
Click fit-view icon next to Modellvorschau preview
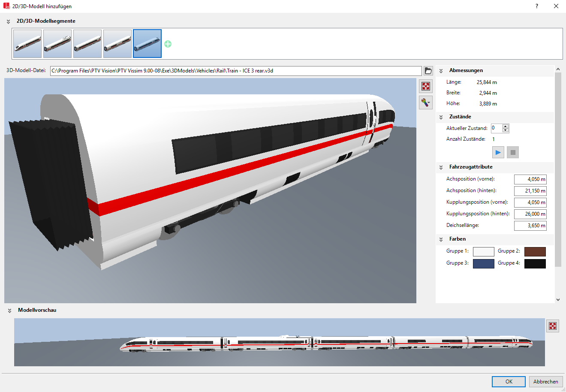(552, 326)
